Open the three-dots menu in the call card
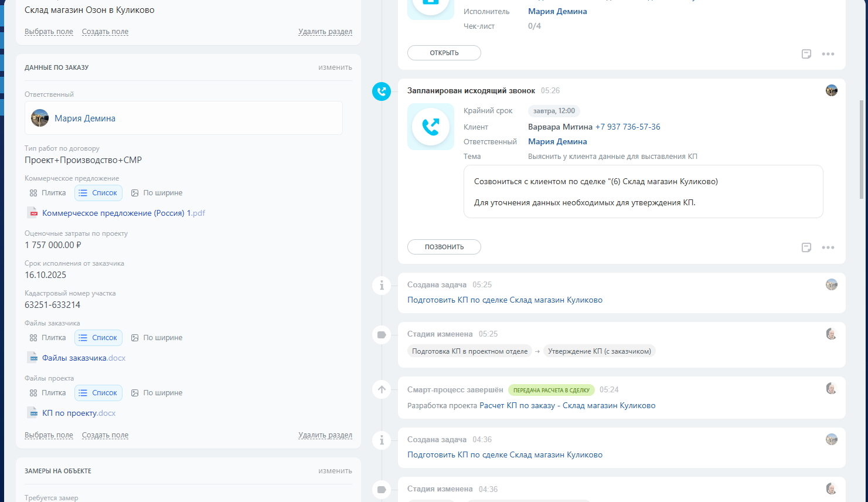Viewport: 868px width, 502px height. pyautogui.click(x=828, y=247)
